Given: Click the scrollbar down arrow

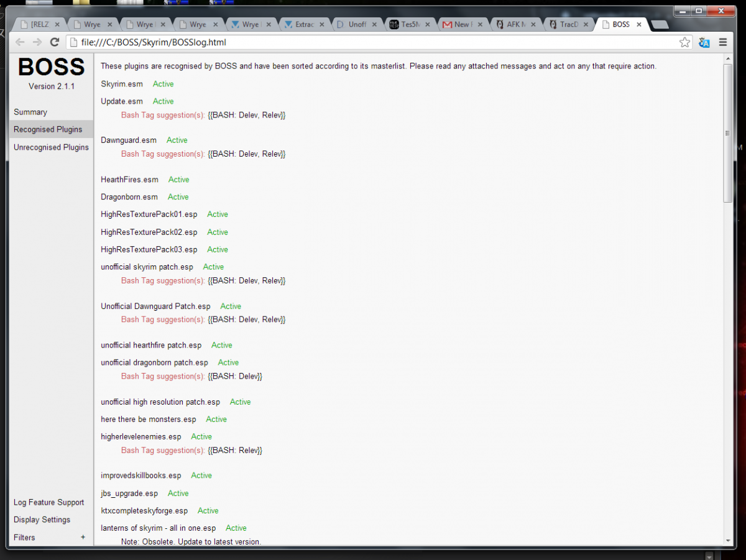Looking at the screenshot, I should pos(728,542).
